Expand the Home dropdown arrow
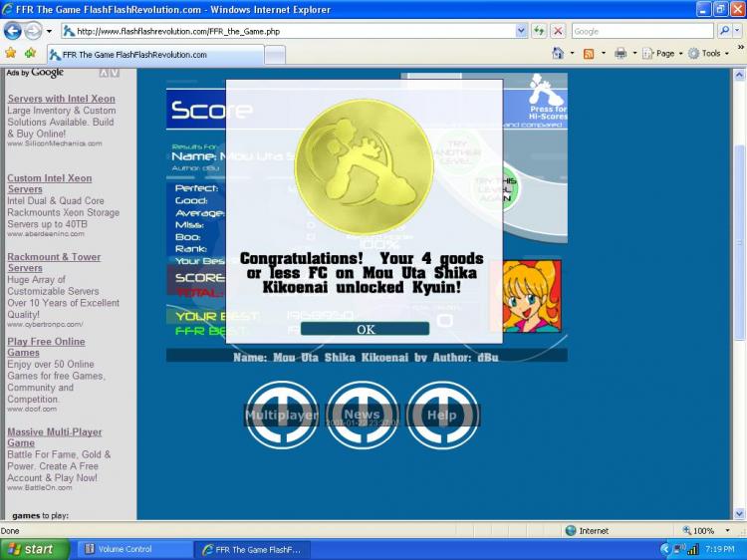The width and height of the screenshot is (747, 560). tap(572, 54)
